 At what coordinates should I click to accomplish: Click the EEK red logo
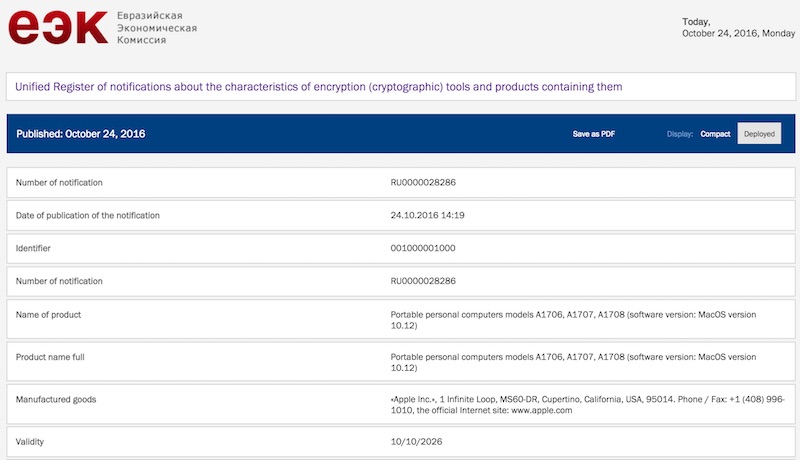(x=58, y=28)
